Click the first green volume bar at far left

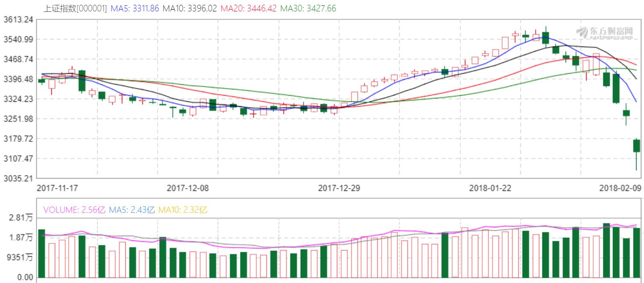[42, 254]
